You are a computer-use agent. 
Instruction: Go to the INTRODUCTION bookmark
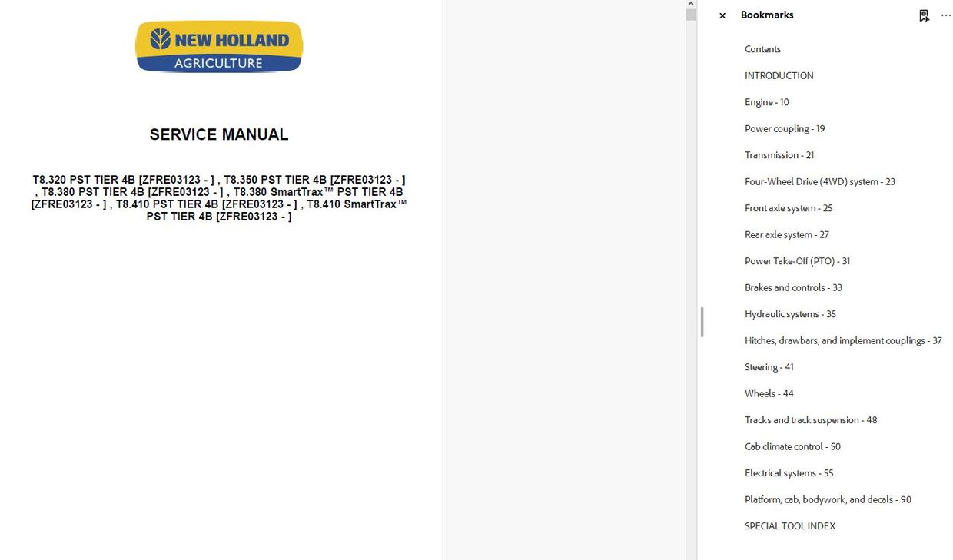coord(779,75)
